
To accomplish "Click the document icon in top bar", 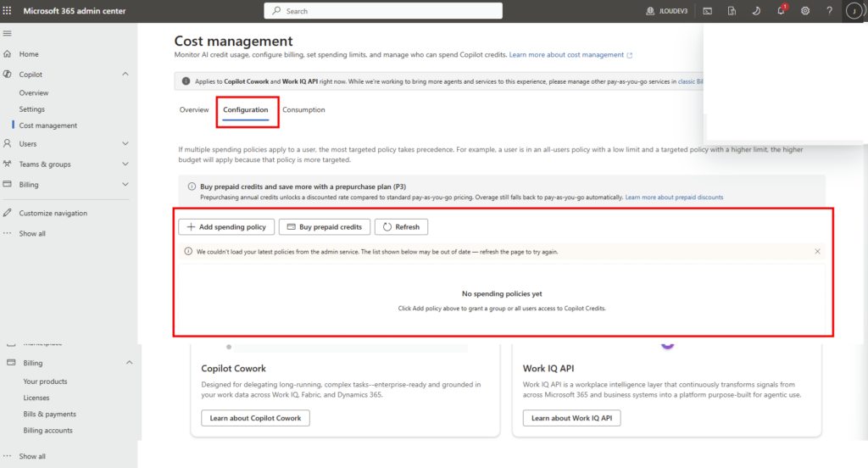I will (x=732, y=11).
